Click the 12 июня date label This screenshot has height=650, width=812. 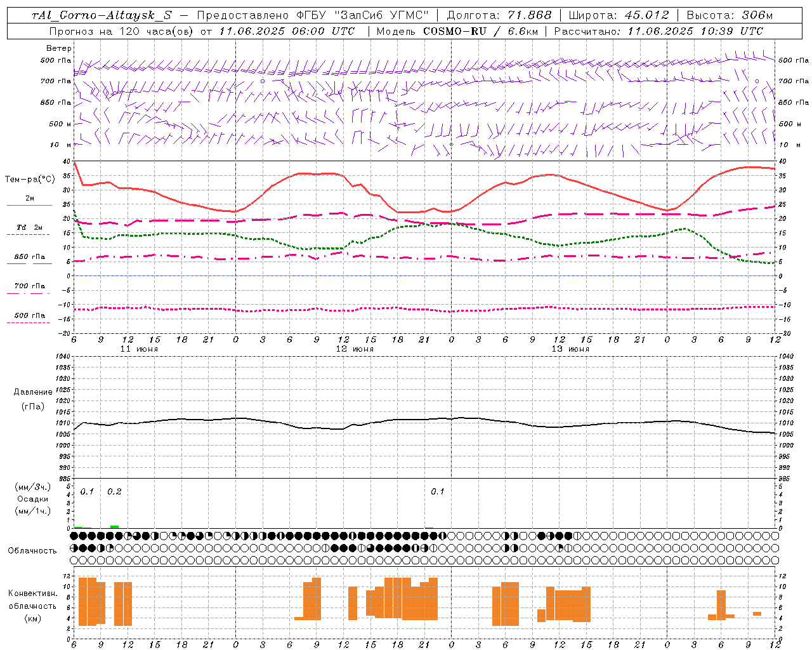tap(355, 349)
